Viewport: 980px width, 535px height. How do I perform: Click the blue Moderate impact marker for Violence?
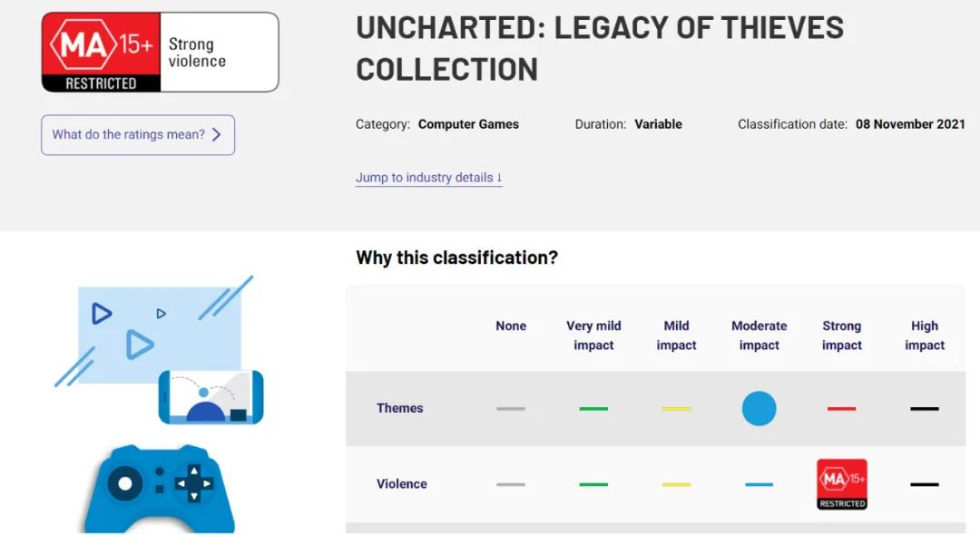(x=759, y=484)
